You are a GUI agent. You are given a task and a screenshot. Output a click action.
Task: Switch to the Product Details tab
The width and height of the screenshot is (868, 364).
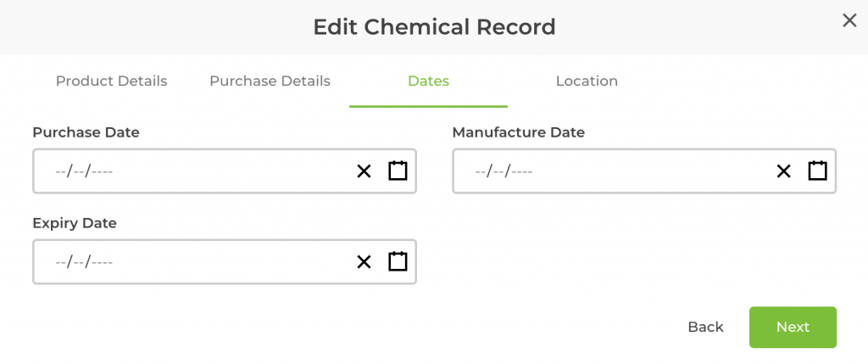111,81
